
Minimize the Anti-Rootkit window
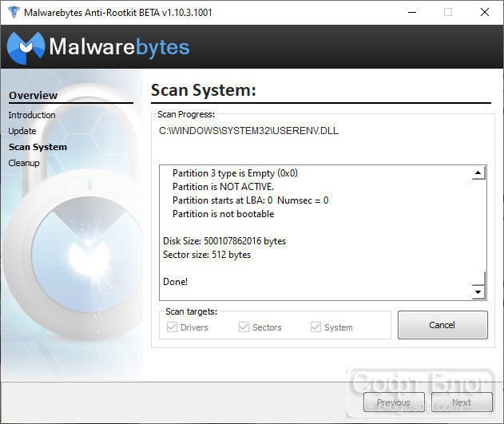412,12
